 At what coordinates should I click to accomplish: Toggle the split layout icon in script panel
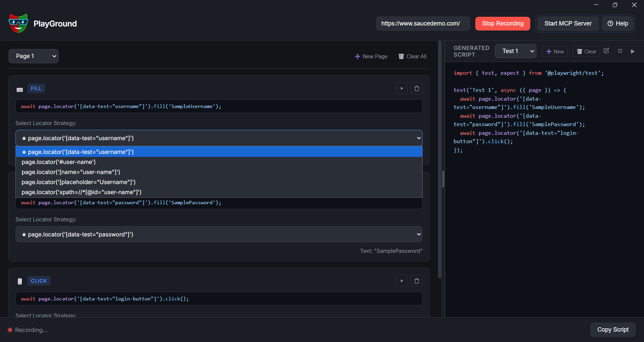point(620,51)
